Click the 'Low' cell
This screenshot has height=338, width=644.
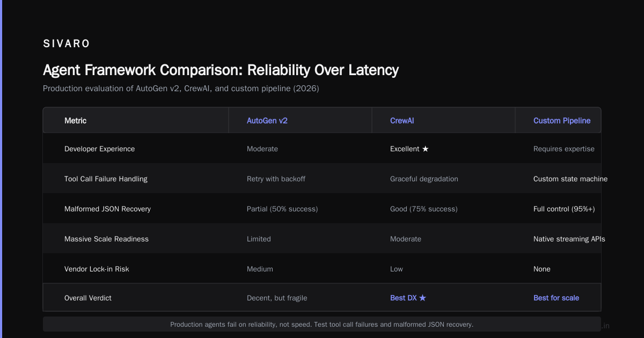click(397, 269)
